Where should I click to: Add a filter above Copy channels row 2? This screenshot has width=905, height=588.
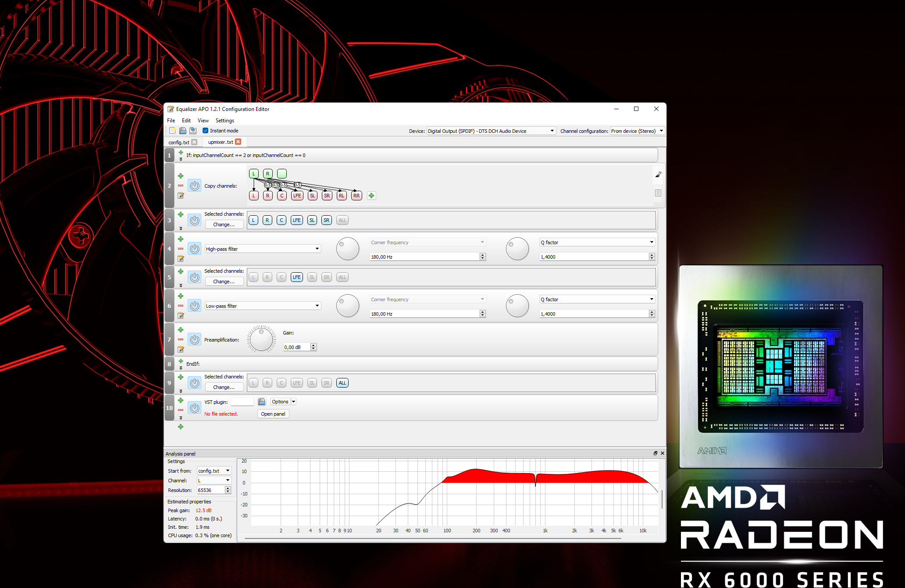pos(181,176)
